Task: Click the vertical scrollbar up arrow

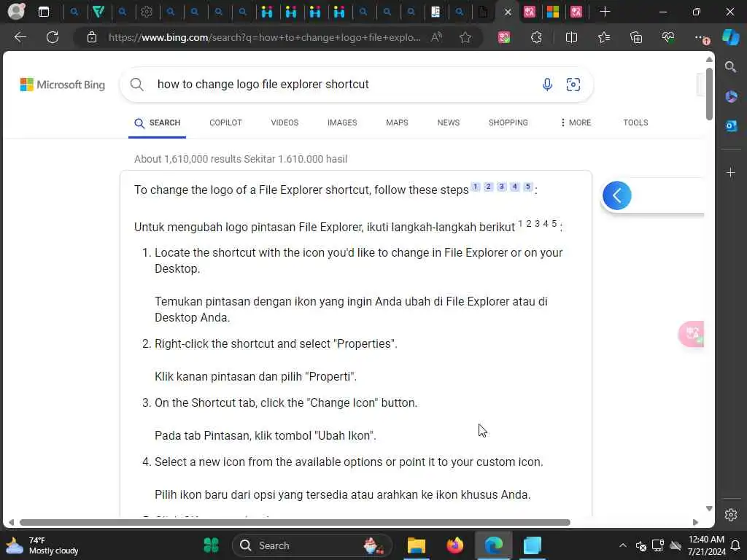Action: pos(709,60)
